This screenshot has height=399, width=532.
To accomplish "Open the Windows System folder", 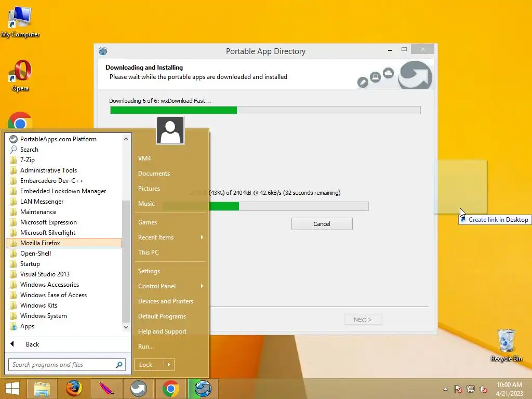I will click(x=64, y=316).
